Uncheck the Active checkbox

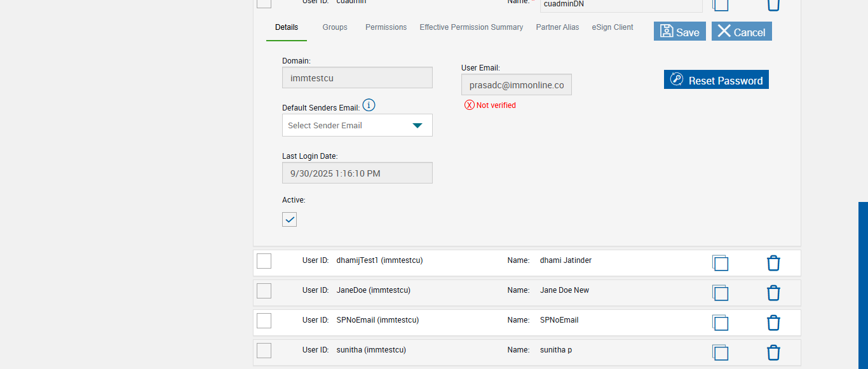tap(290, 220)
